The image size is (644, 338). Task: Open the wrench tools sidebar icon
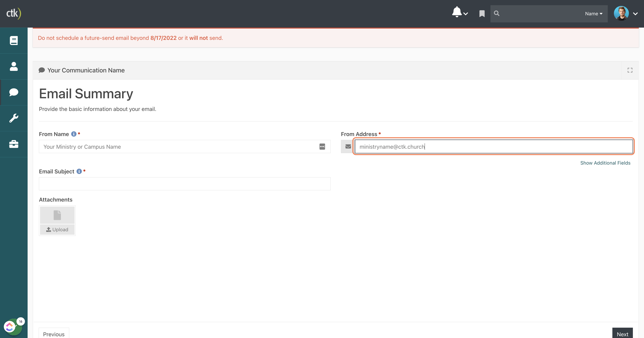[x=14, y=118]
